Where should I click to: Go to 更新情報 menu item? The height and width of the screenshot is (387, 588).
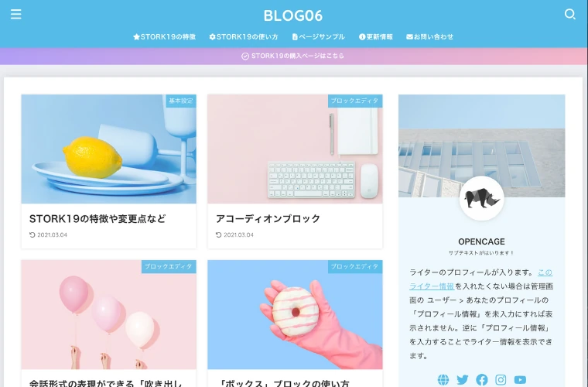376,36
